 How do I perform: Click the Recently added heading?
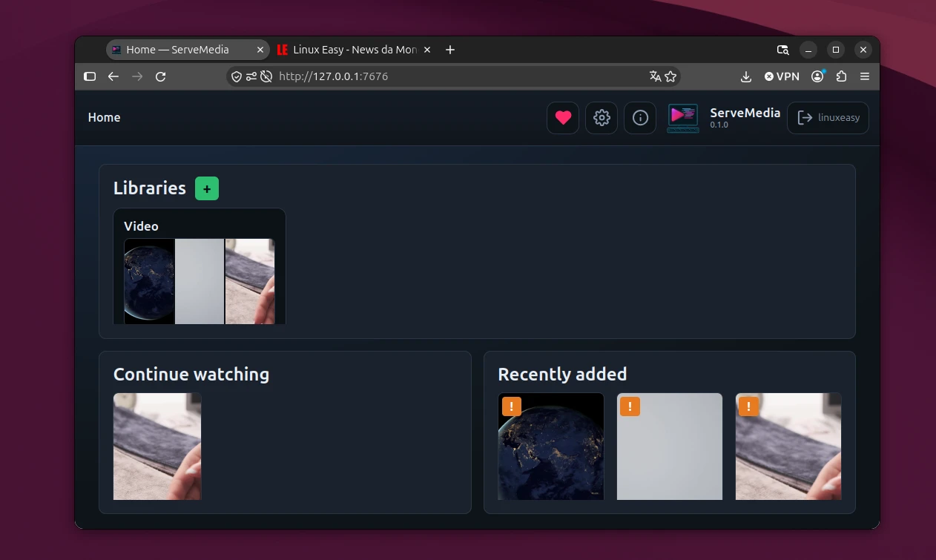pyautogui.click(x=562, y=375)
